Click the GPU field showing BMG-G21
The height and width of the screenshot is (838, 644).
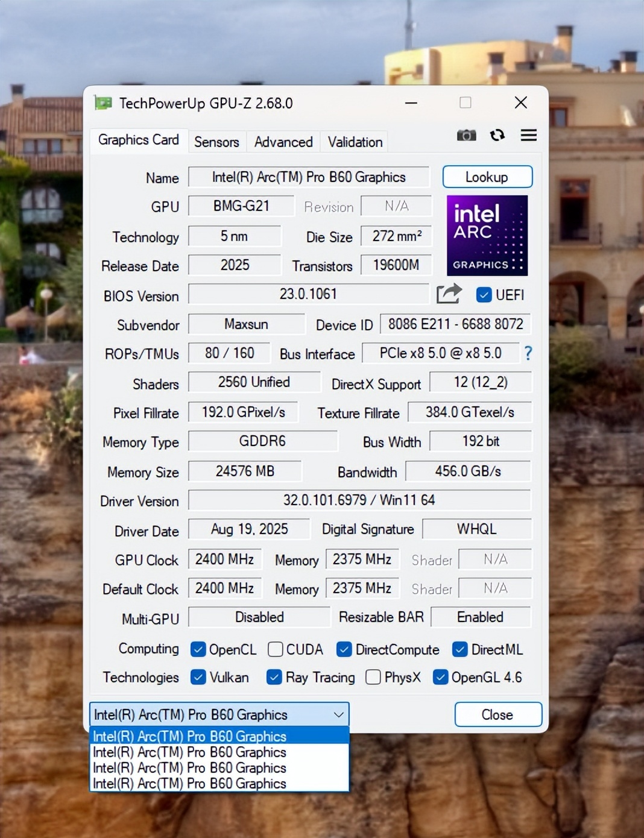coord(241,206)
